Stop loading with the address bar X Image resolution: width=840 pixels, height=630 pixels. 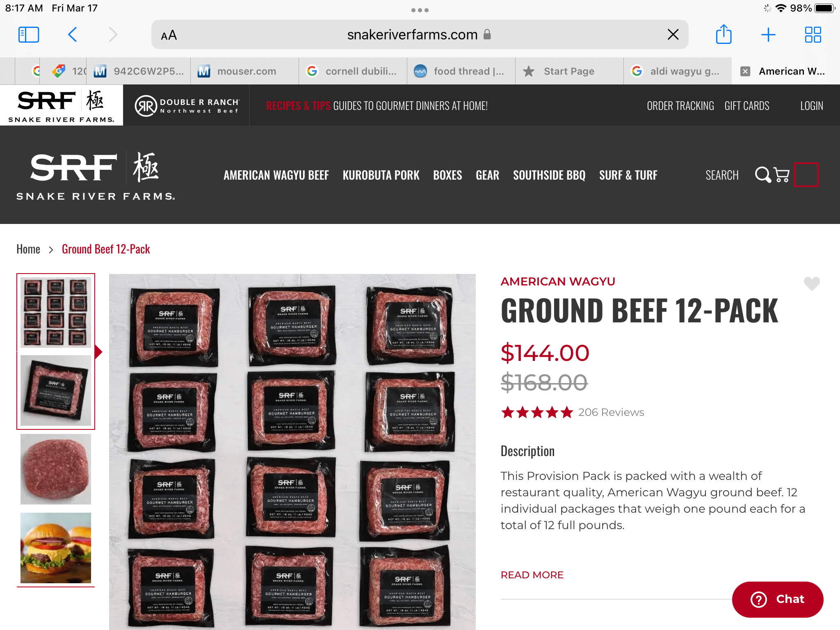(673, 34)
